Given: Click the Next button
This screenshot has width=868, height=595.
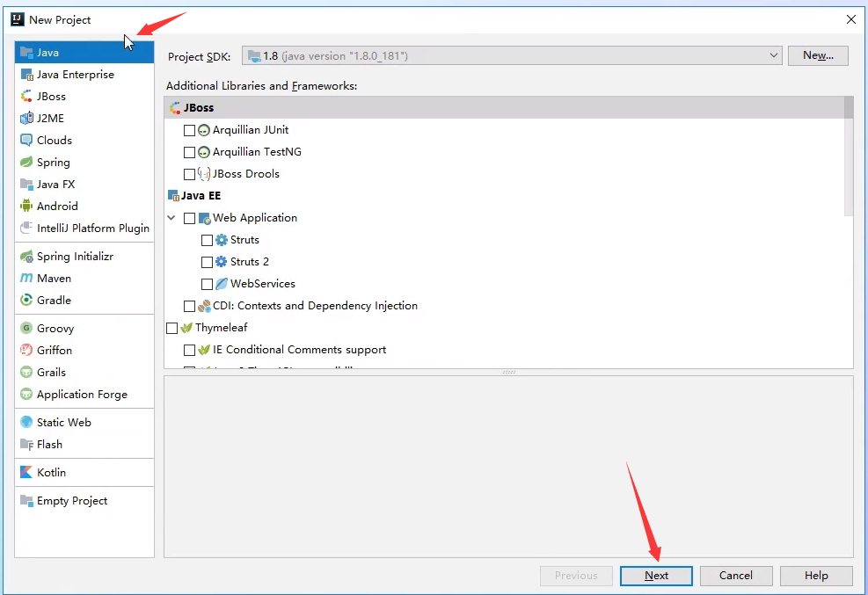Looking at the screenshot, I should pyautogui.click(x=656, y=576).
